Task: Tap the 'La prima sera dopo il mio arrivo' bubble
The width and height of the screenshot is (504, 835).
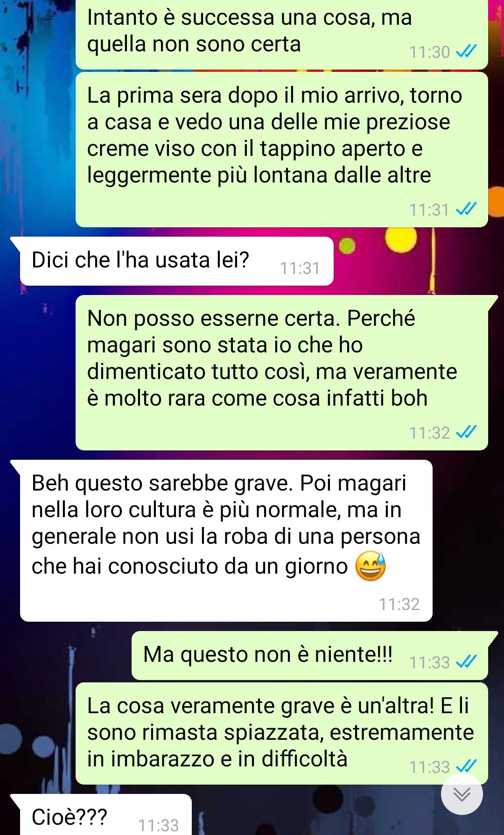Action: click(x=282, y=149)
